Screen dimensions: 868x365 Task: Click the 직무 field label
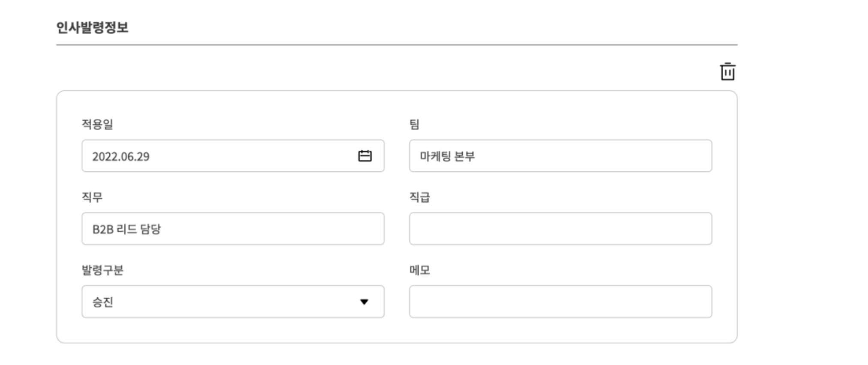click(92, 197)
